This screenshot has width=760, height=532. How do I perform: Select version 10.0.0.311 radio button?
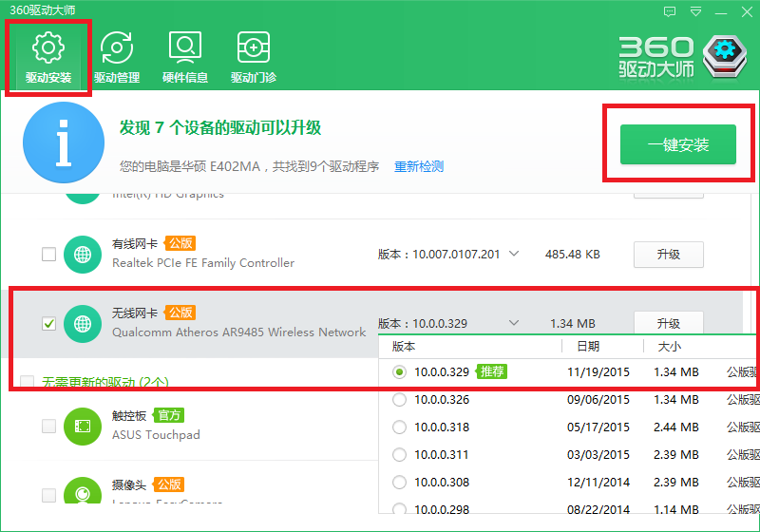[399, 455]
